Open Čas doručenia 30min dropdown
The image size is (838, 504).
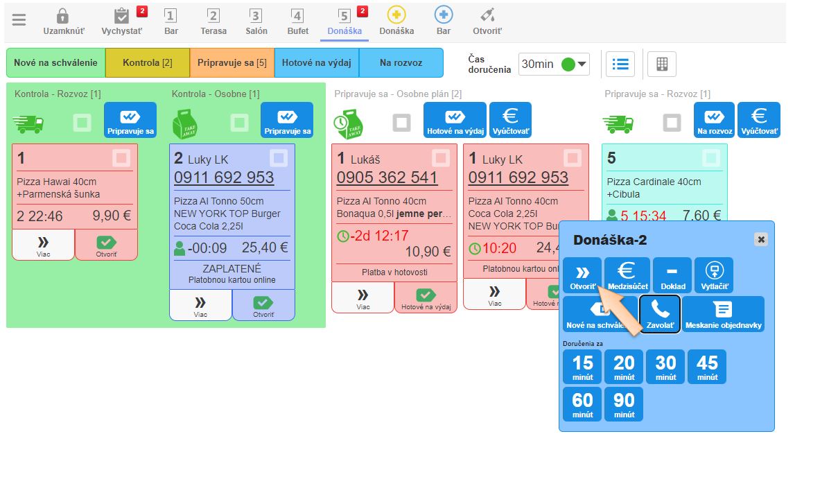click(554, 64)
